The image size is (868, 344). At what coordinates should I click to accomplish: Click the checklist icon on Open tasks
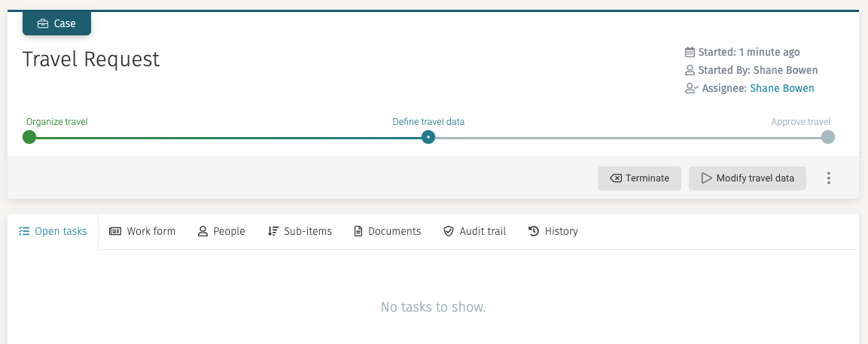coord(24,231)
